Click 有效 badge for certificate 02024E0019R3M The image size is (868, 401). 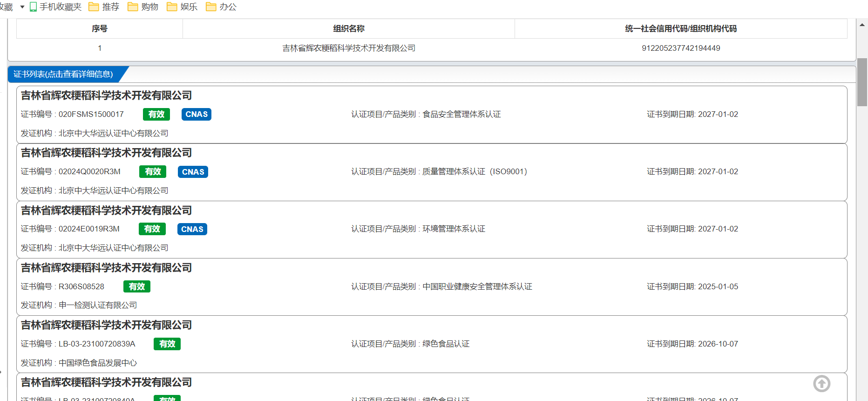pos(152,229)
